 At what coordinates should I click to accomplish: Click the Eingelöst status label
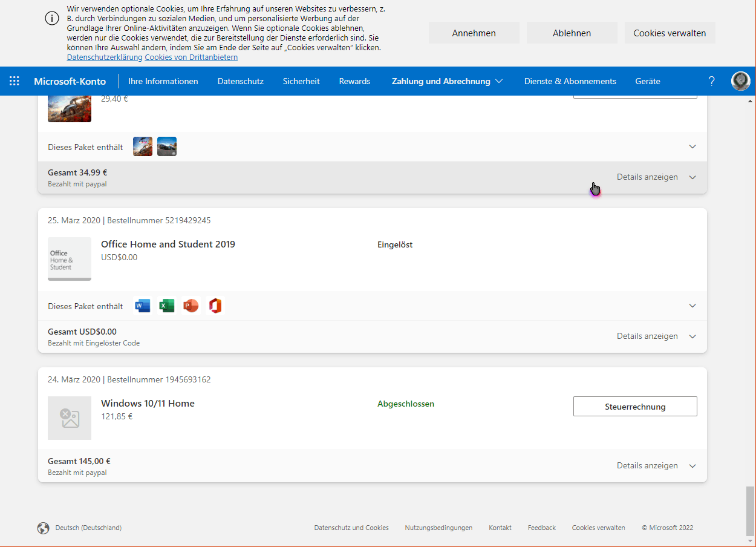coord(395,245)
